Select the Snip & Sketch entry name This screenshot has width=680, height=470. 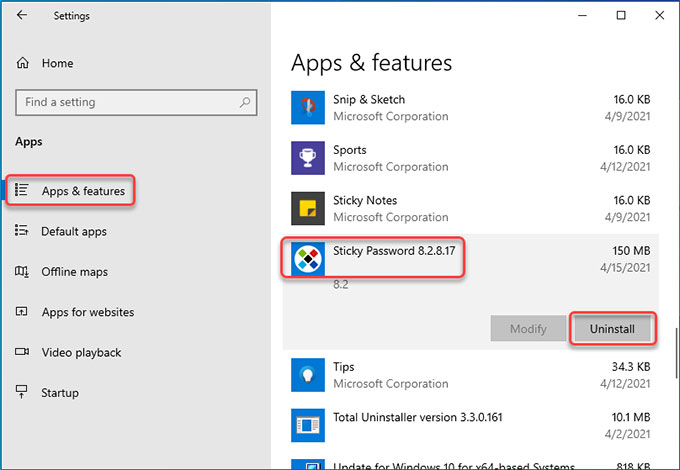click(369, 100)
